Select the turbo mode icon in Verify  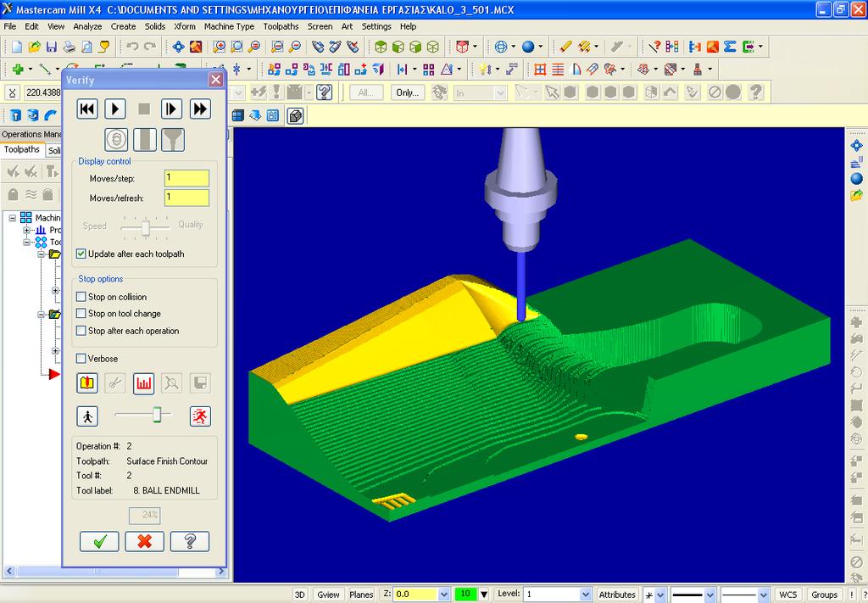pos(116,140)
